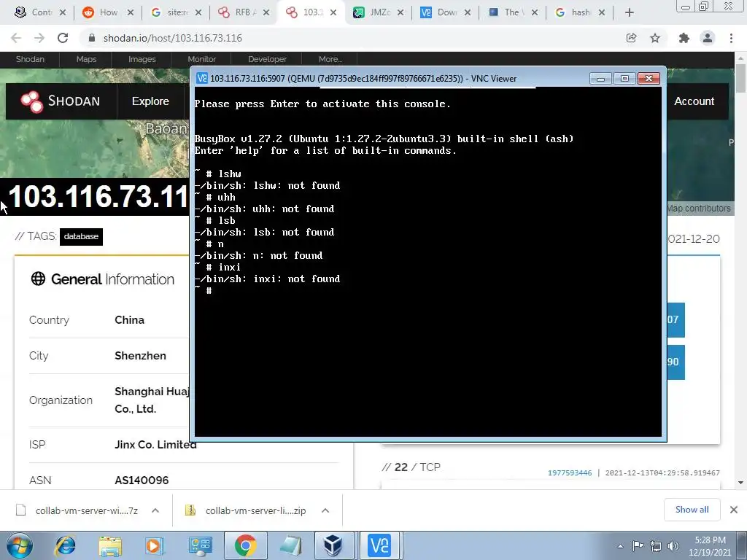Image resolution: width=747 pixels, height=560 pixels.
Task: Click Show all downloads
Action: [692, 510]
